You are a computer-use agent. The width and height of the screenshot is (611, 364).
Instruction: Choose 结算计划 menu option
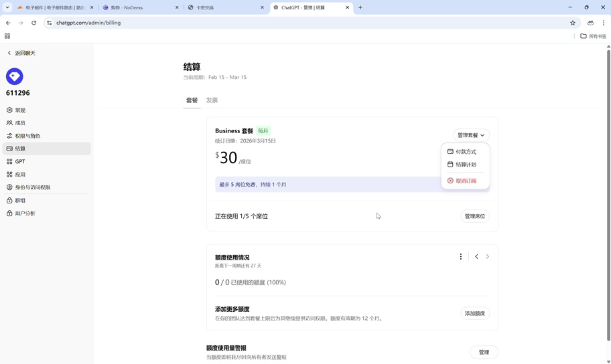click(466, 165)
